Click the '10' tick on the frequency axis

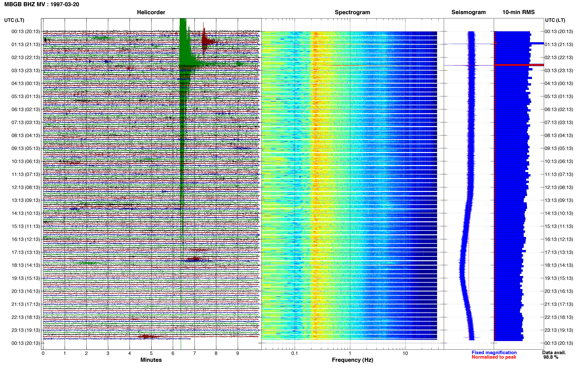pyautogui.click(x=405, y=353)
